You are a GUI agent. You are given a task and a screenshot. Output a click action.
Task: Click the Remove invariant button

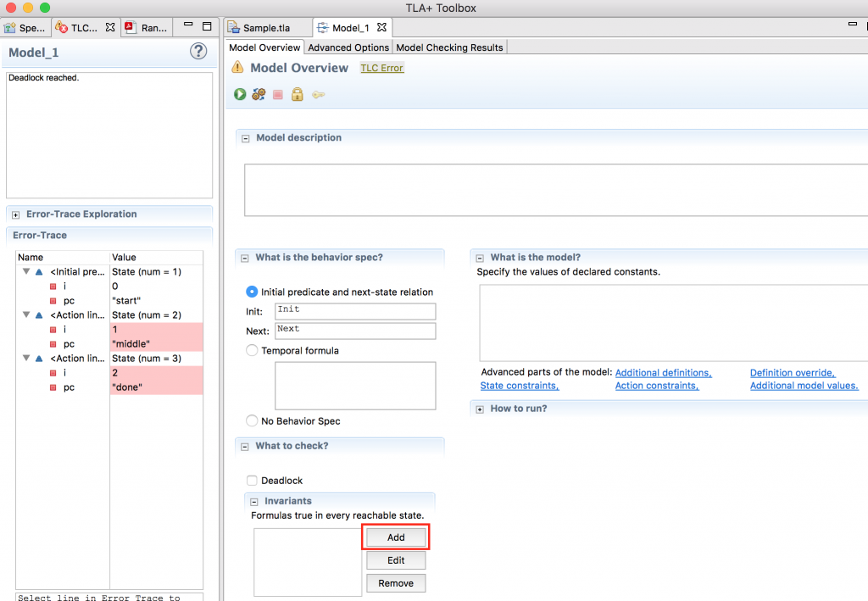(396, 583)
